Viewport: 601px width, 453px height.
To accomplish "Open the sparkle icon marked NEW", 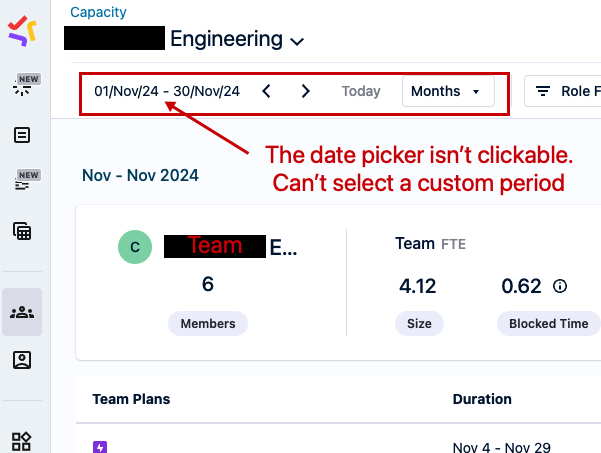I will 22,87.
